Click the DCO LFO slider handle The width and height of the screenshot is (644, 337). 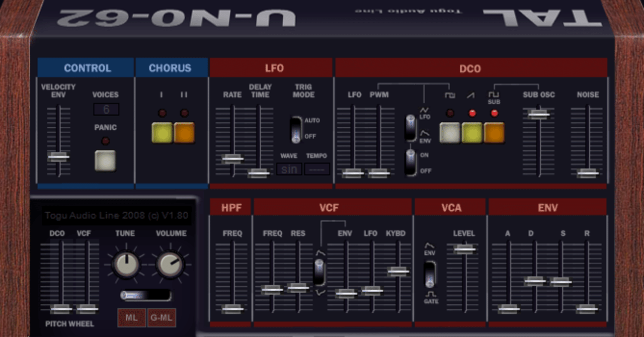coord(353,173)
